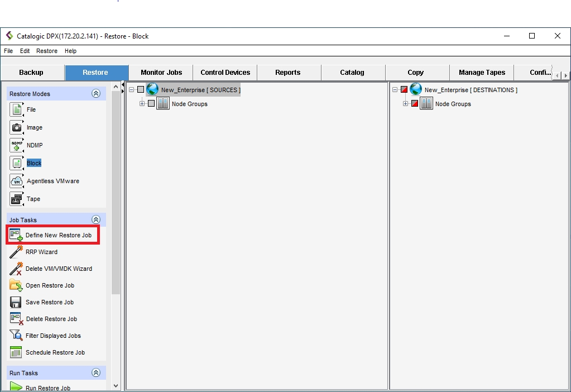Viewport: 571px width, 392px height.
Task: Select the Tape restore mode icon
Action: pyautogui.click(x=16, y=199)
